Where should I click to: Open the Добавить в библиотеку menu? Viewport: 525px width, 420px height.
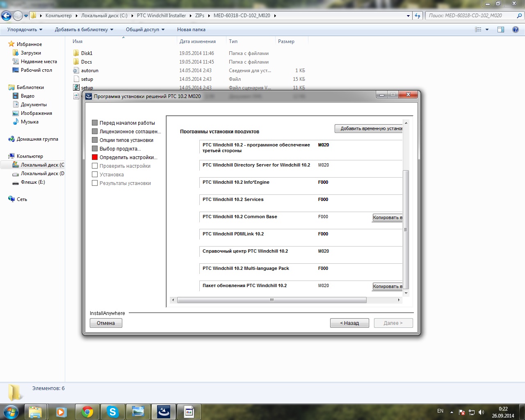84,30
